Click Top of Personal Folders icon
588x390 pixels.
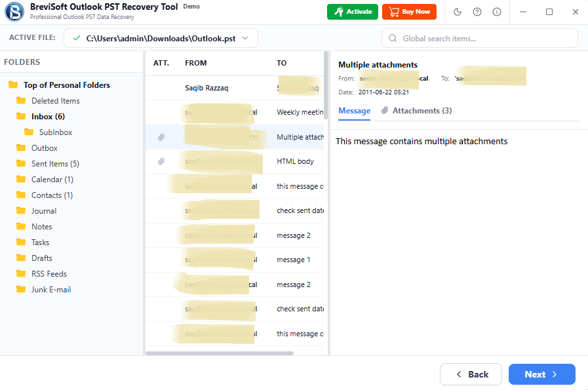tap(13, 85)
